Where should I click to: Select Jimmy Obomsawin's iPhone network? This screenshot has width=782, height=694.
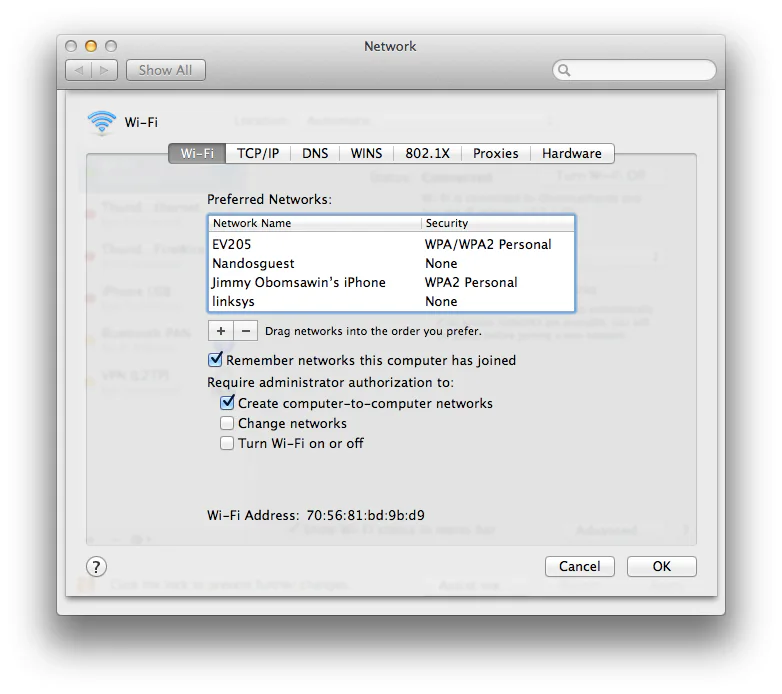[391, 282]
